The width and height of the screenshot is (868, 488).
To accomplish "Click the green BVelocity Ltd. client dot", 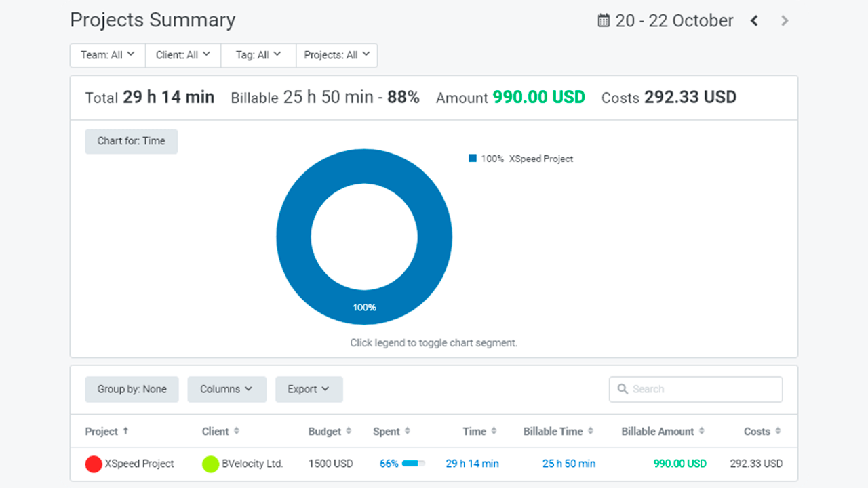I will tap(210, 464).
